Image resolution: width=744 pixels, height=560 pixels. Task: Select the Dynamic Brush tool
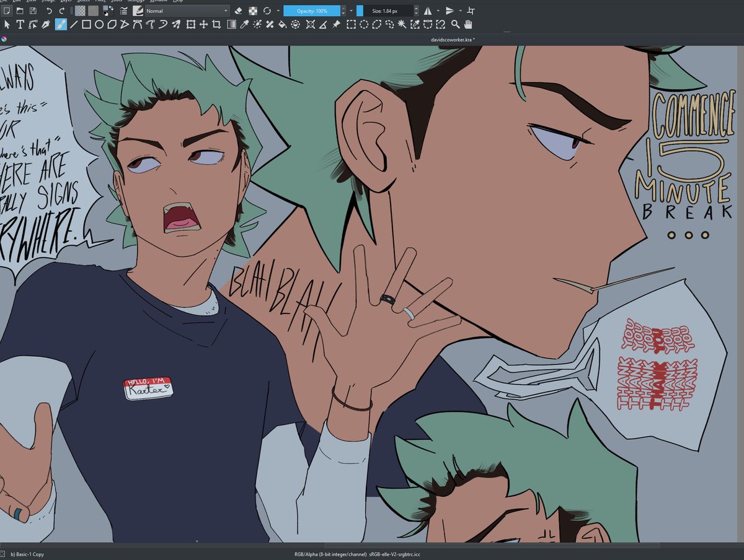coord(163,25)
